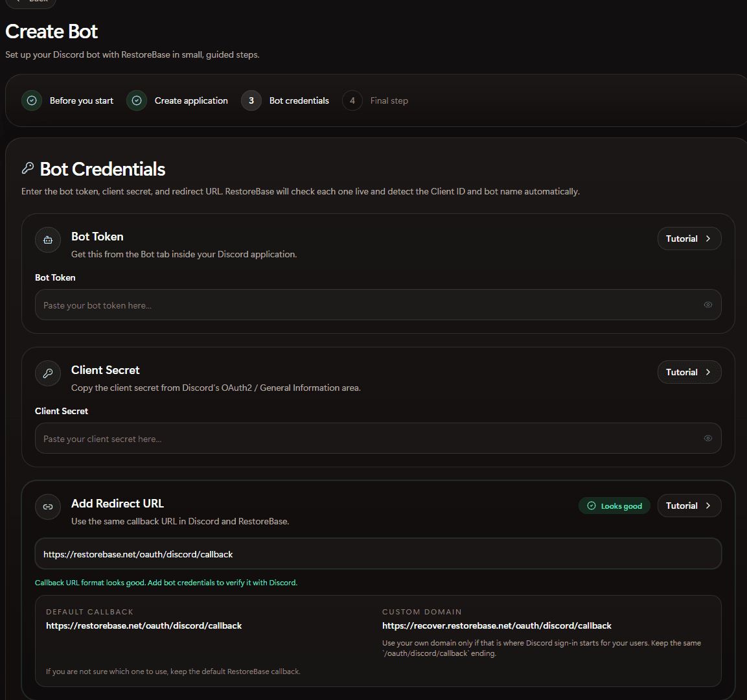Click the Bot Token field label
The width and height of the screenshot is (747, 700).
point(55,278)
